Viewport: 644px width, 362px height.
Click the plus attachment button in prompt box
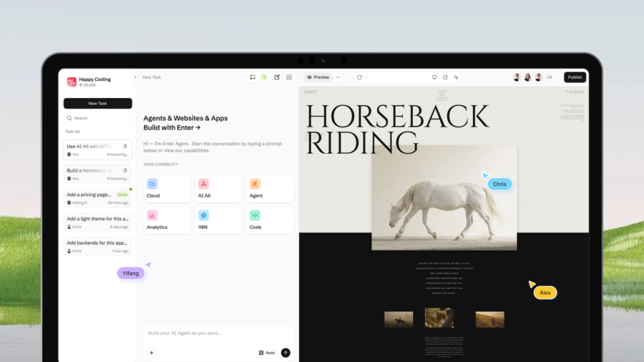(x=152, y=353)
